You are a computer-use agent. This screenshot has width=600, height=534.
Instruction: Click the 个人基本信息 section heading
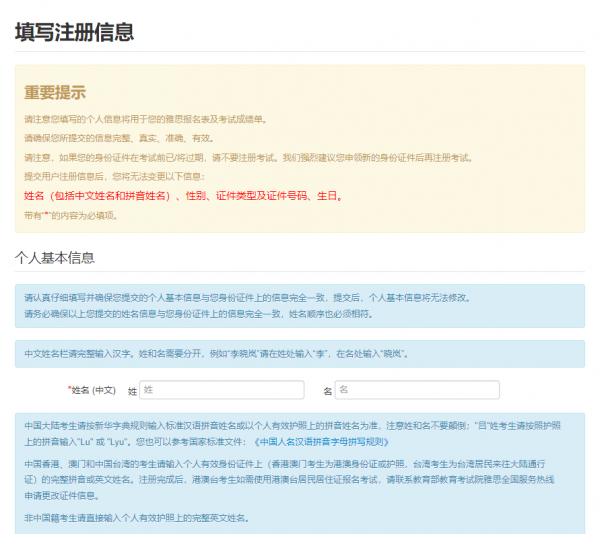click(x=55, y=257)
